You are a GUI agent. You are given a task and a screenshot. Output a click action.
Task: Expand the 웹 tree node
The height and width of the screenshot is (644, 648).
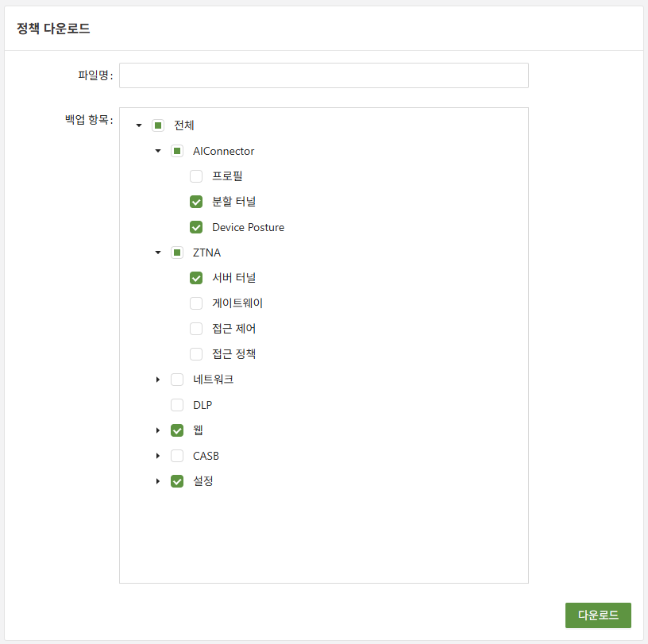tap(158, 430)
